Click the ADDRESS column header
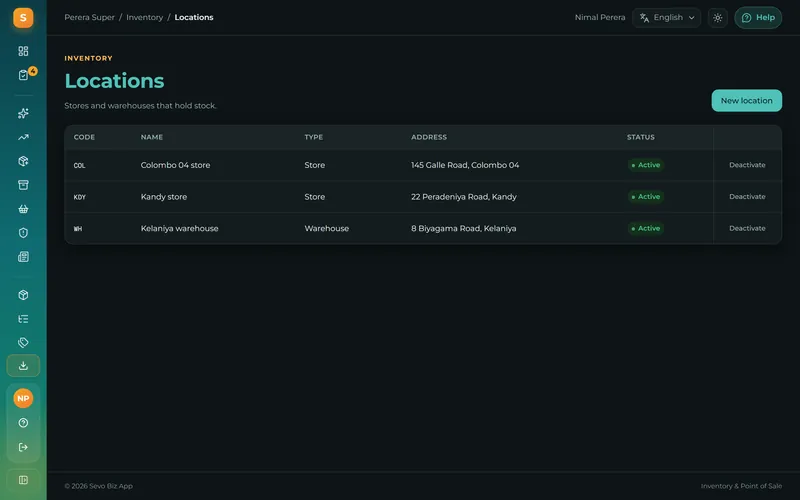Viewport: 800px width, 500px height. coord(429,137)
